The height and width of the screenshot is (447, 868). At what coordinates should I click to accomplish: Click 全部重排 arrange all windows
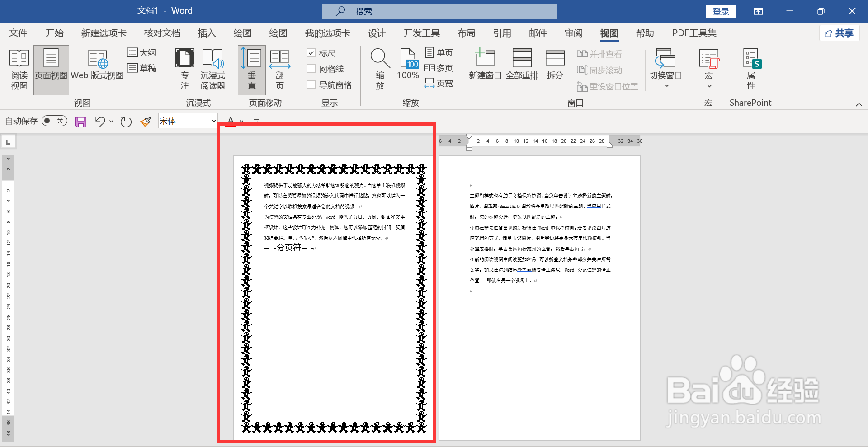point(522,65)
